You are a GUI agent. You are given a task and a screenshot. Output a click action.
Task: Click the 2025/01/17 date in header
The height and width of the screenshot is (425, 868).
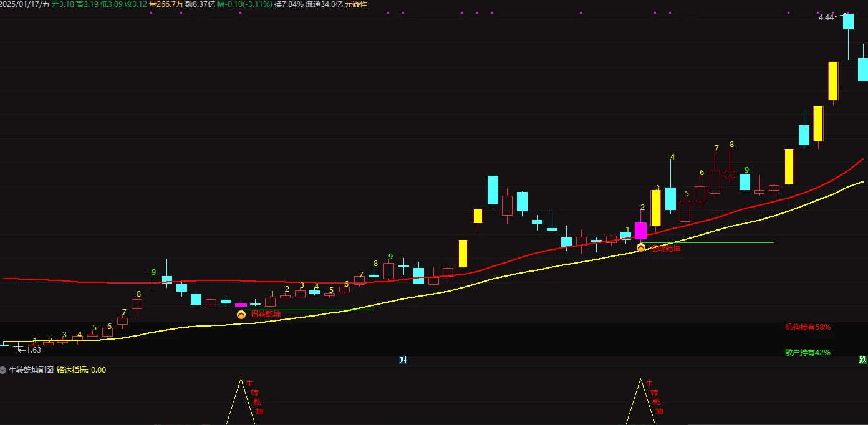[x=25, y=4]
